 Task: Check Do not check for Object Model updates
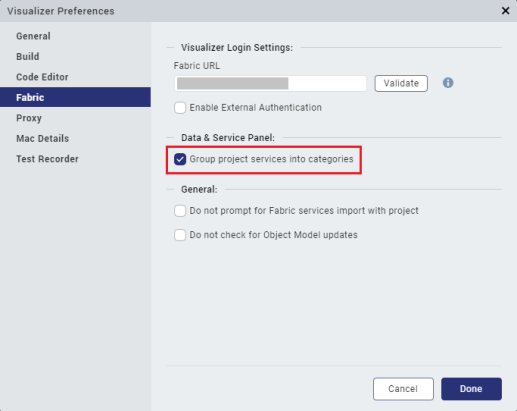(180, 235)
